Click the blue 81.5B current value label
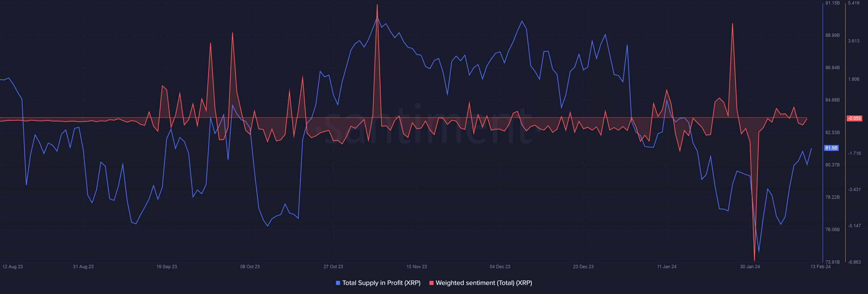Screen dimensions: 868x294 point(831,148)
